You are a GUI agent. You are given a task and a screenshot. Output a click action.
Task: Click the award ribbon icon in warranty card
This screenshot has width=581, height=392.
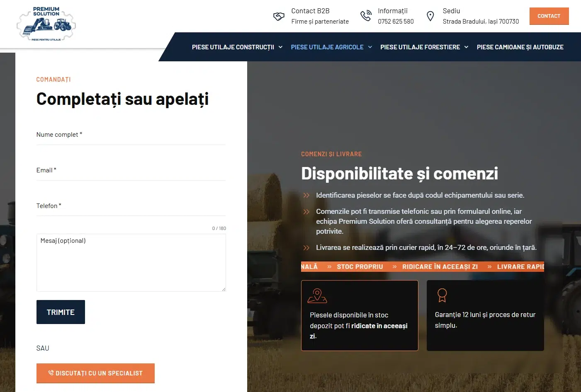coord(442,295)
